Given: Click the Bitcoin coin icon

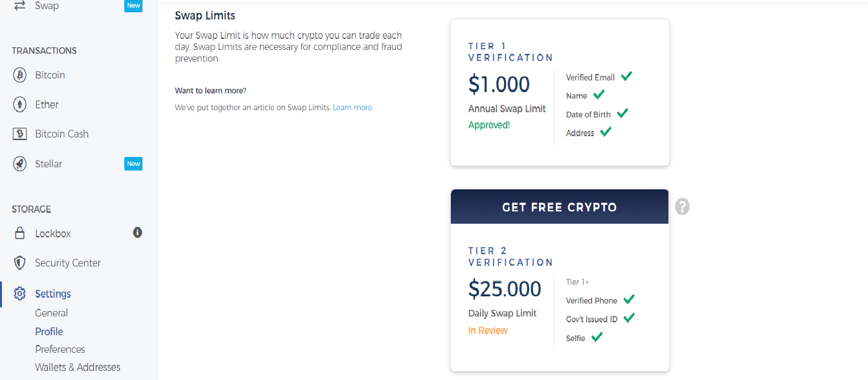Looking at the screenshot, I should coord(20,75).
